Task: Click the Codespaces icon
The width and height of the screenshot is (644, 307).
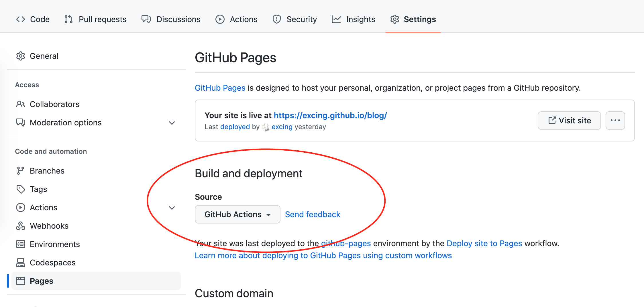Action: point(21,263)
